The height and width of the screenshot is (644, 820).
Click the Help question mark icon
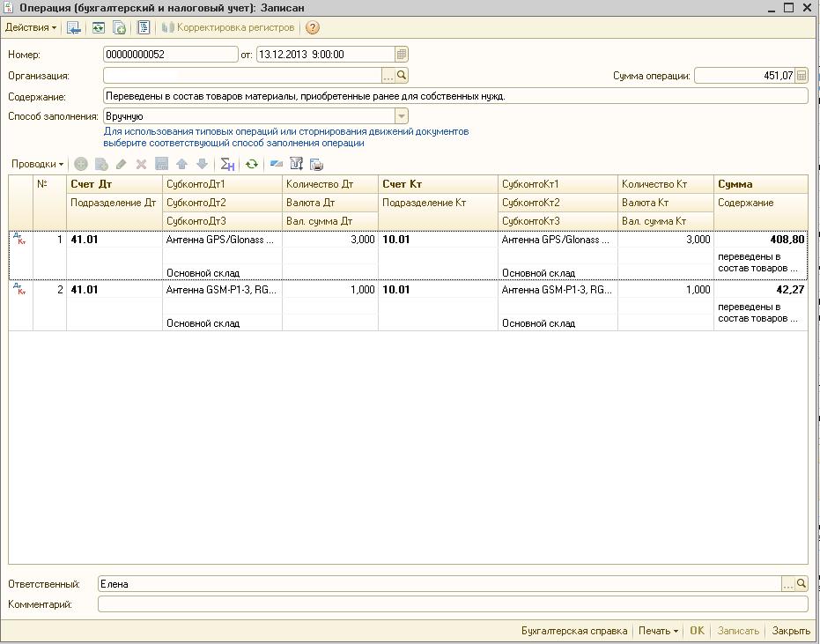pos(313,28)
